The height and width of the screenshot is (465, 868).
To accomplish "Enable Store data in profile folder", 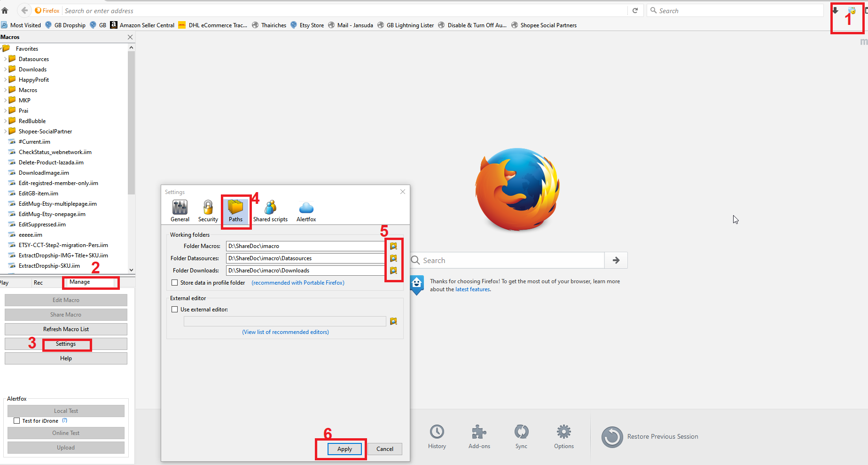I will pyautogui.click(x=175, y=283).
